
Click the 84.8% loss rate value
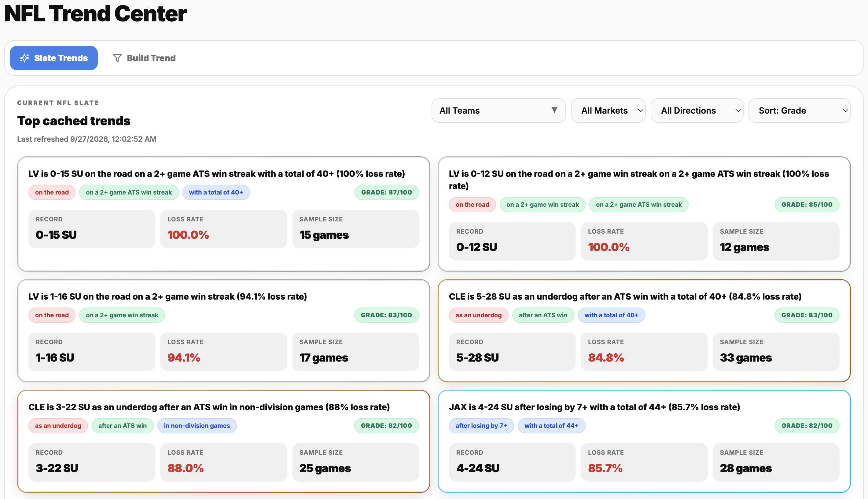pyautogui.click(x=606, y=358)
